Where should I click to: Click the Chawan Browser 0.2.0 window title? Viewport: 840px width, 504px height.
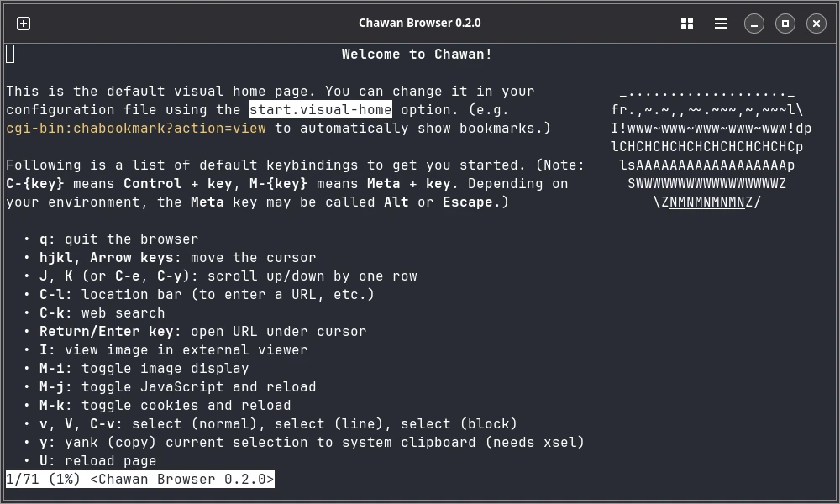[x=419, y=23]
